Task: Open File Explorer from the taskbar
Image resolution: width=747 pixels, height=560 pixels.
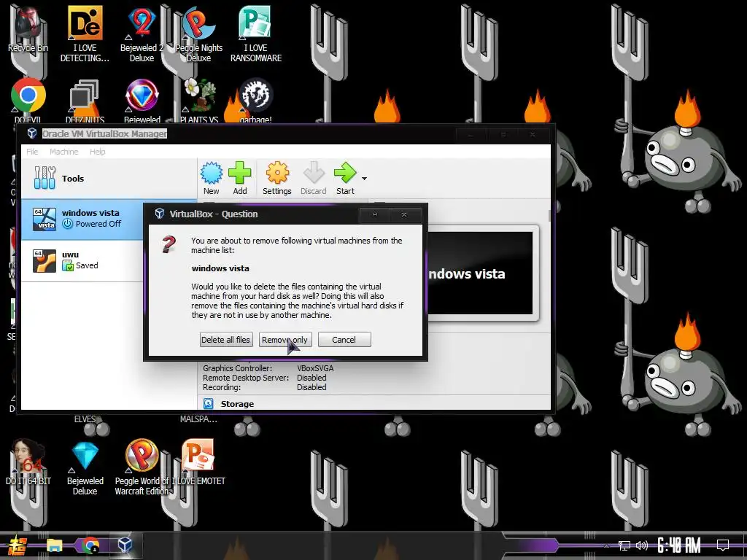Action: point(54,545)
